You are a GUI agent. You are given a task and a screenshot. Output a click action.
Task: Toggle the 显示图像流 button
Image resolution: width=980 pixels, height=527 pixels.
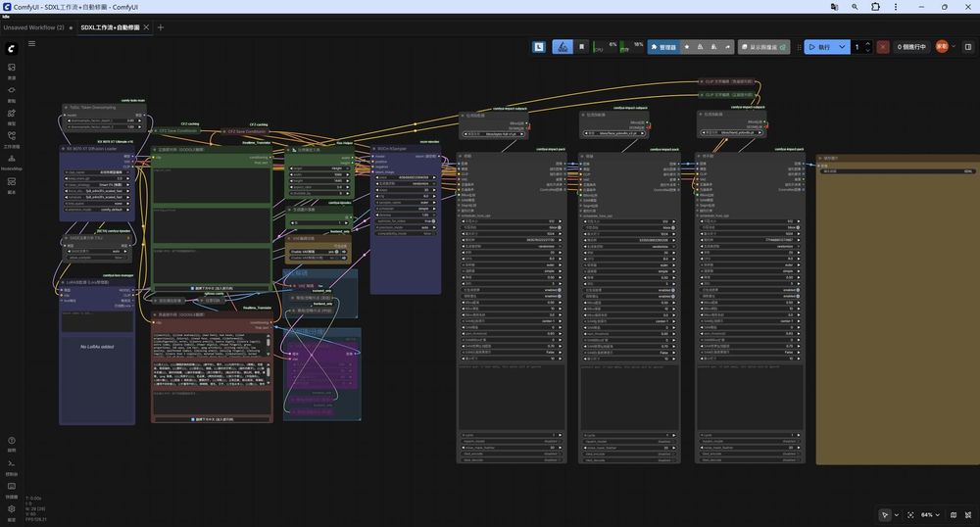[763, 47]
